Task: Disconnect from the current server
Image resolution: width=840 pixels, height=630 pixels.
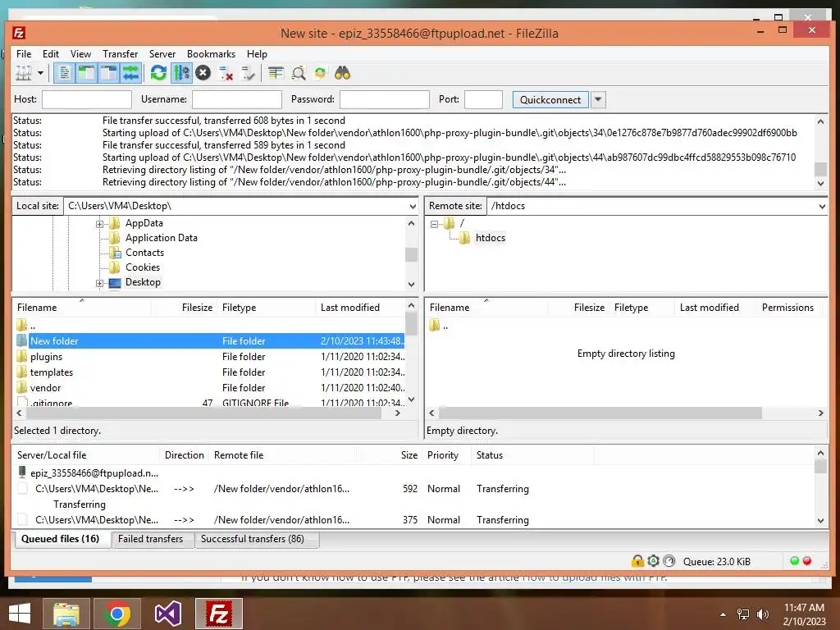Action: (x=226, y=73)
